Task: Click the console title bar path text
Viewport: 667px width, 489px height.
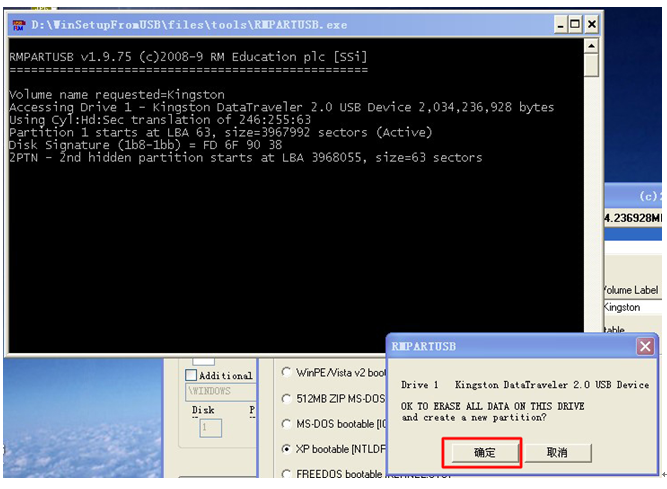Action: click(189, 25)
